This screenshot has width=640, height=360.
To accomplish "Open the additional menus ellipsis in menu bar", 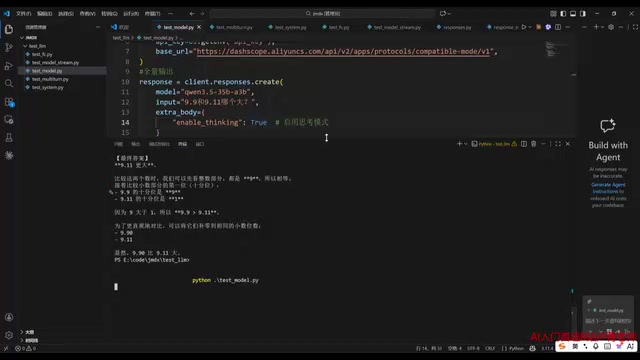I will coord(171,13).
